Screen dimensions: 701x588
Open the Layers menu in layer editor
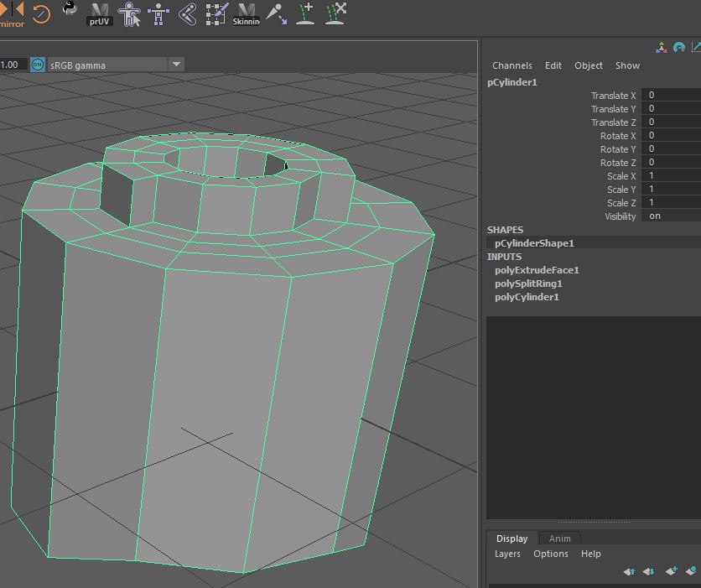[507, 554]
